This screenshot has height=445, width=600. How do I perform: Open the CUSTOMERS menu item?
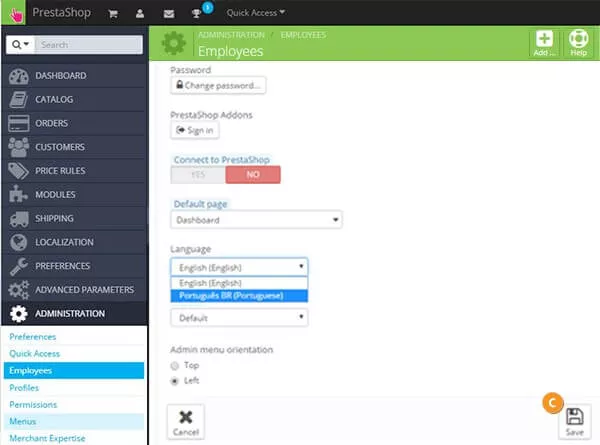pos(74,147)
